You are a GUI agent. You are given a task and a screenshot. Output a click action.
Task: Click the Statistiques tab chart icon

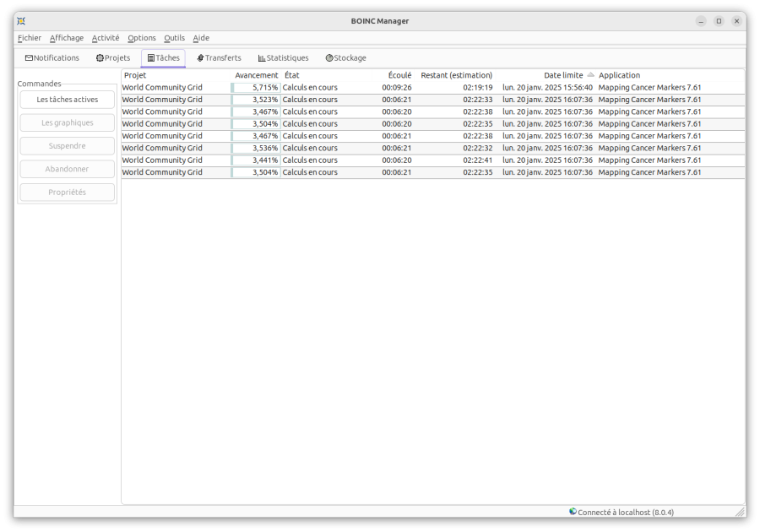click(x=262, y=58)
